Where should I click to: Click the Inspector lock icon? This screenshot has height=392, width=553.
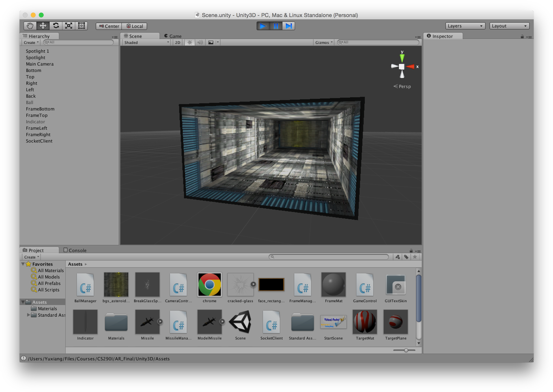522,37
